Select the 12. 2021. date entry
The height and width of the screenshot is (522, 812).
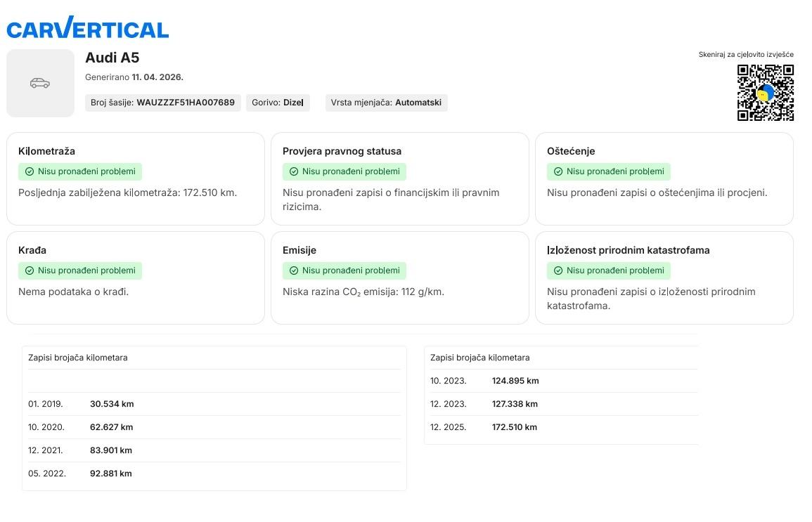point(46,450)
